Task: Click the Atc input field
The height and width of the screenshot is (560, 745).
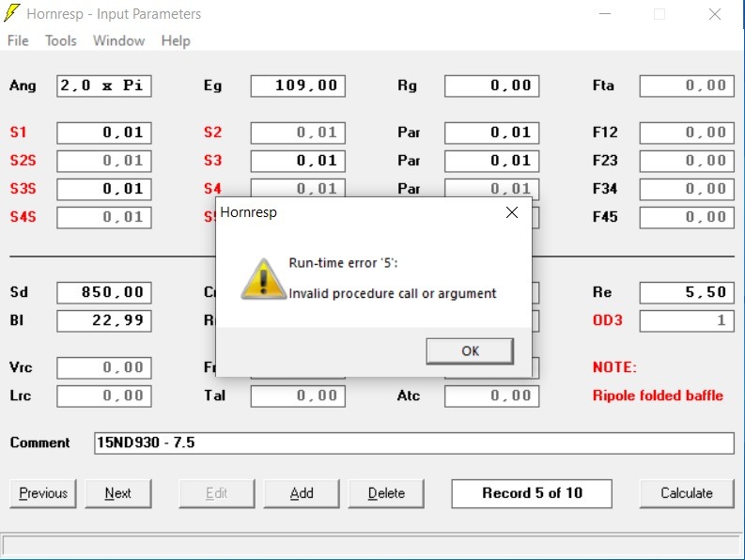Action: [x=491, y=396]
